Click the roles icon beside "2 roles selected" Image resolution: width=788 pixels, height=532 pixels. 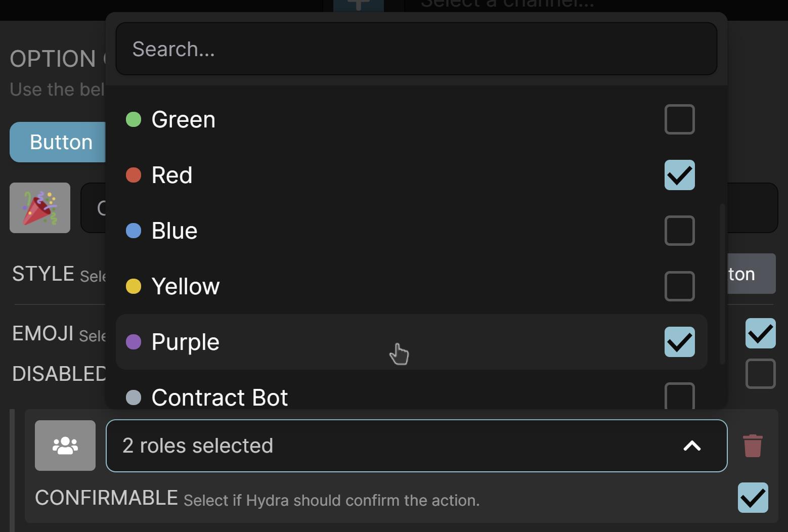point(65,445)
